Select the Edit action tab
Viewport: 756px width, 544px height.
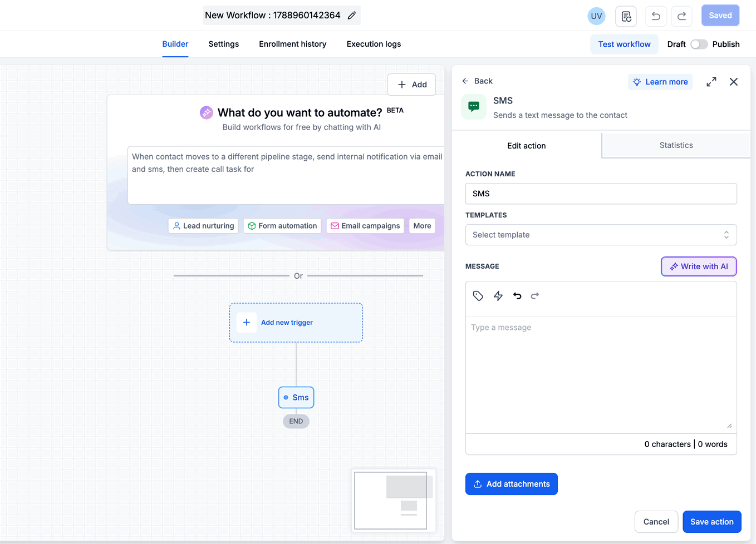click(527, 145)
